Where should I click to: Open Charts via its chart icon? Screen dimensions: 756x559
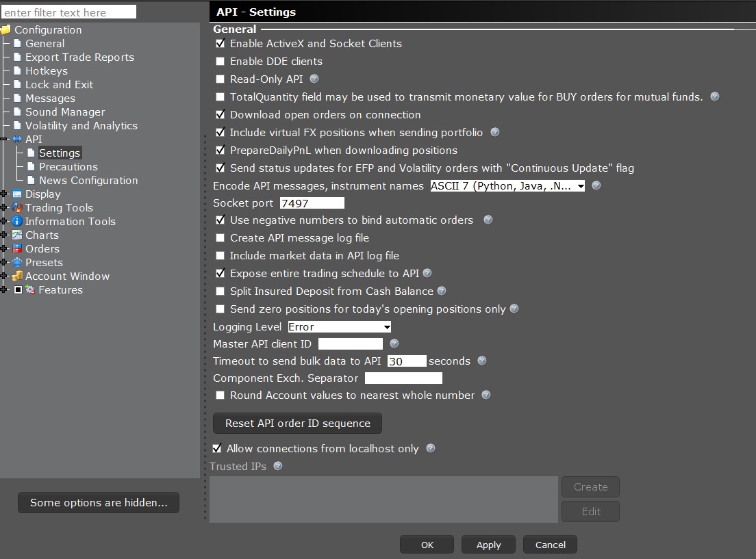18,235
